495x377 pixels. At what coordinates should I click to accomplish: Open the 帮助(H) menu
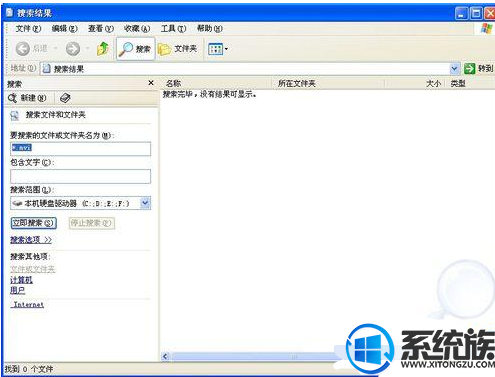[x=210, y=29]
